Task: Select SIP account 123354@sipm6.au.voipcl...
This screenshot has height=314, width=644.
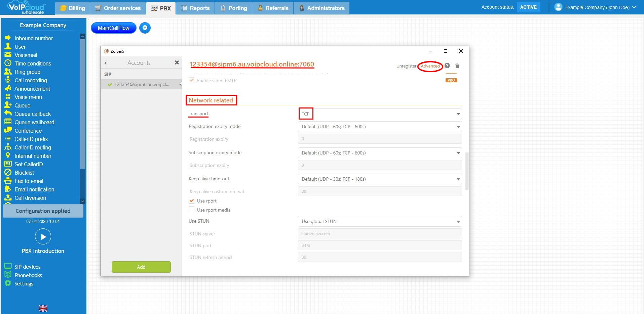Action: click(141, 84)
